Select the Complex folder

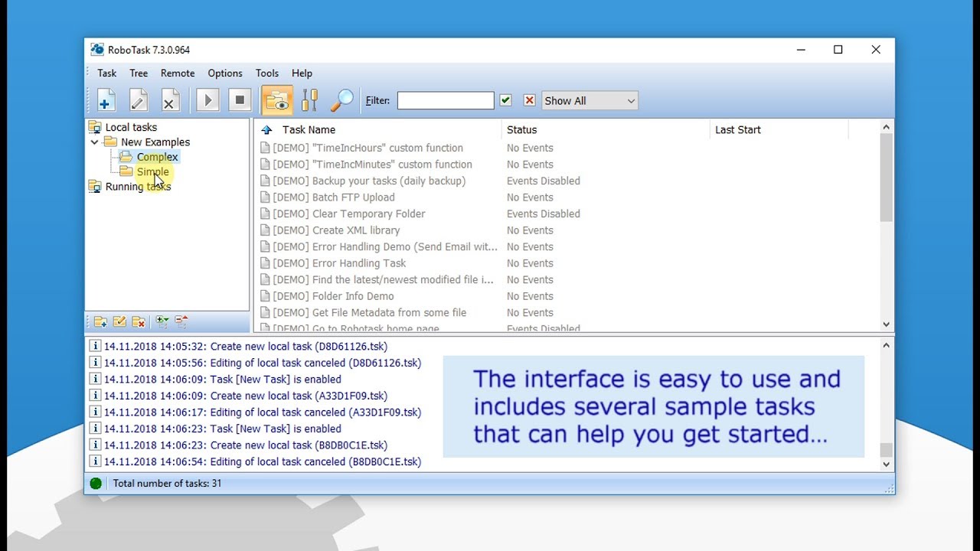pyautogui.click(x=157, y=157)
